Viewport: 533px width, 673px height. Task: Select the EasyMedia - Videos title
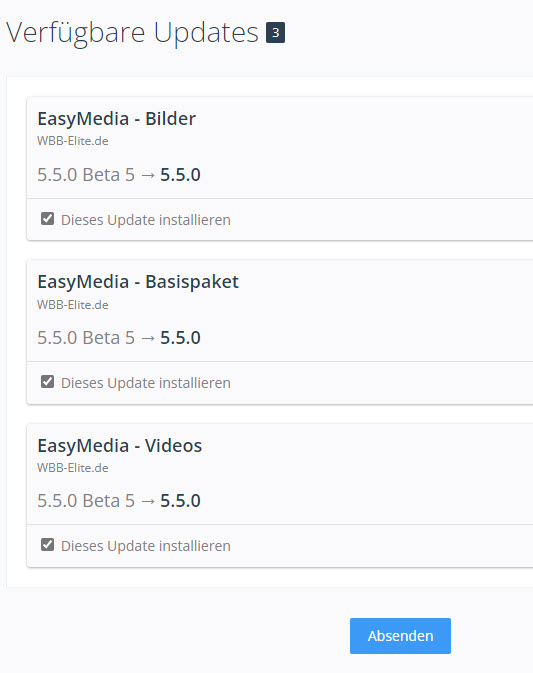119,446
